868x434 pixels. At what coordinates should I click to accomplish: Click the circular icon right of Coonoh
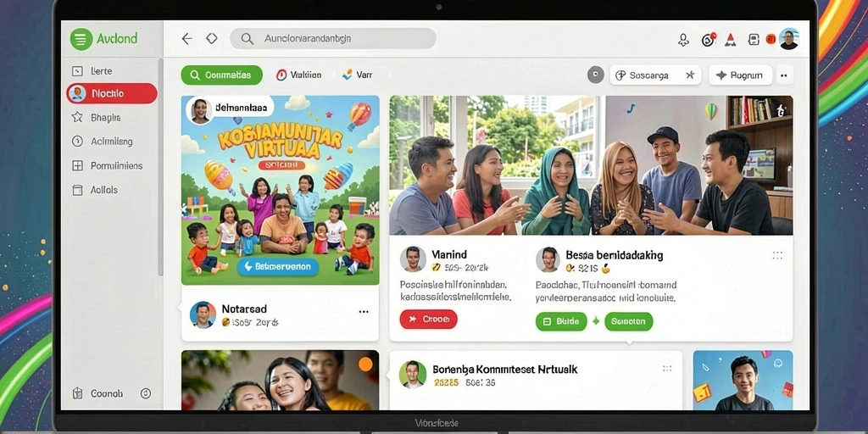(x=146, y=393)
